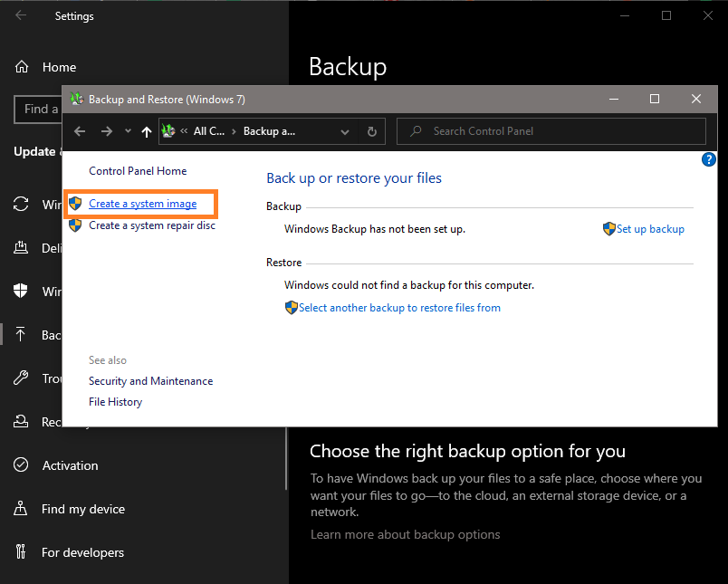This screenshot has width=728, height=584.
Task: Maximize the Settings window
Action: [x=666, y=15]
